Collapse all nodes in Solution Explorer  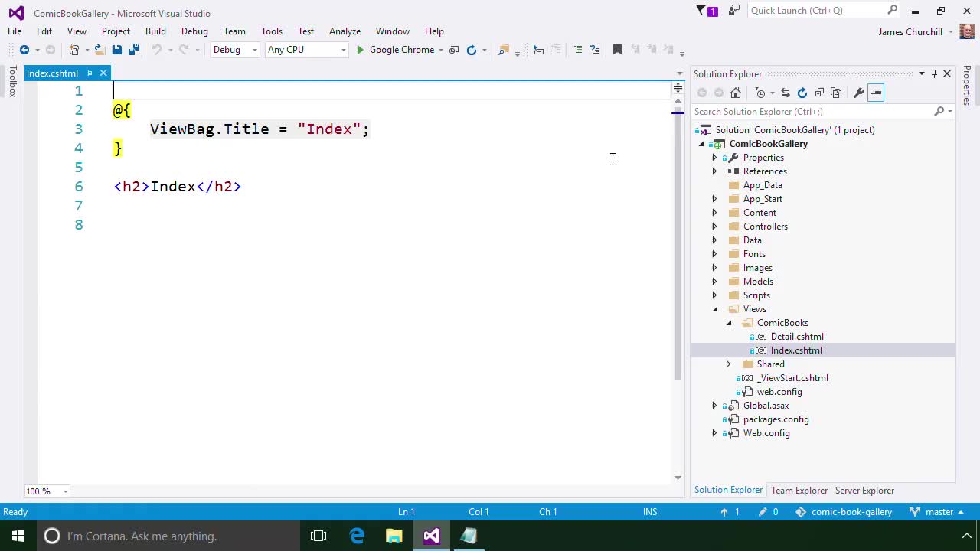point(819,93)
